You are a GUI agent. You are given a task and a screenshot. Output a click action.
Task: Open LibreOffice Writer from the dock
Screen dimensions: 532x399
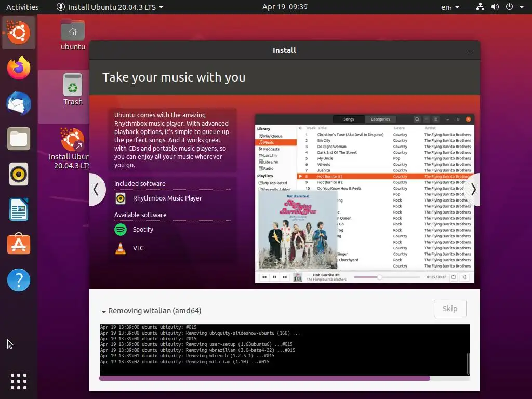pyautogui.click(x=19, y=209)
